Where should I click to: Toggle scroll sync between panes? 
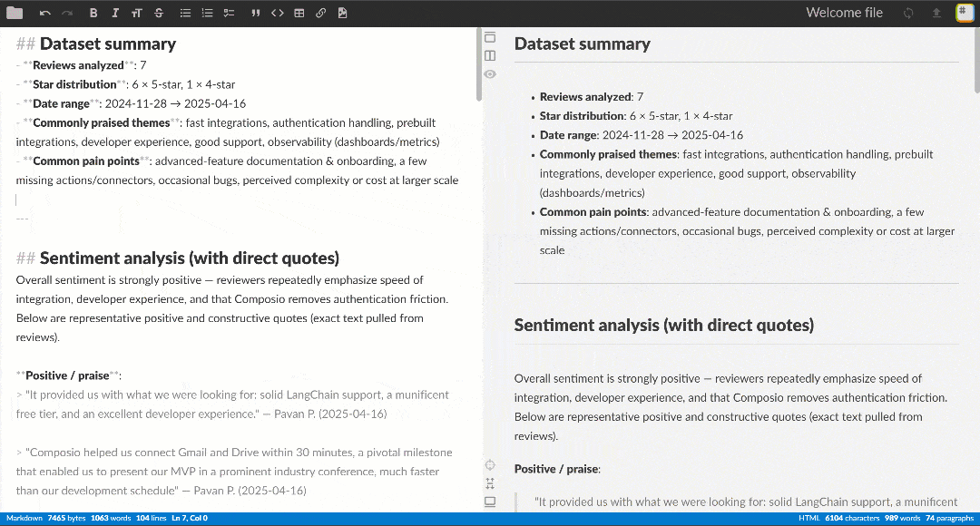[x=490, y=482]
